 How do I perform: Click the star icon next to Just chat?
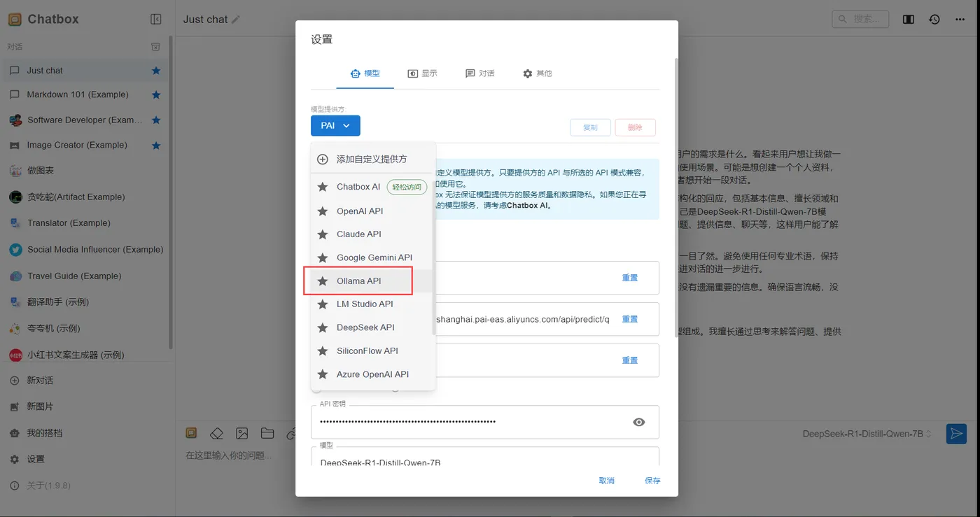[x=156, y=71]
